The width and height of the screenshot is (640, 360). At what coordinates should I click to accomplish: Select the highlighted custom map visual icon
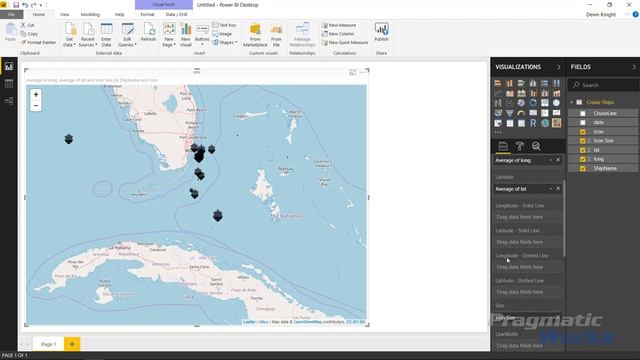(x=556, y=123)
